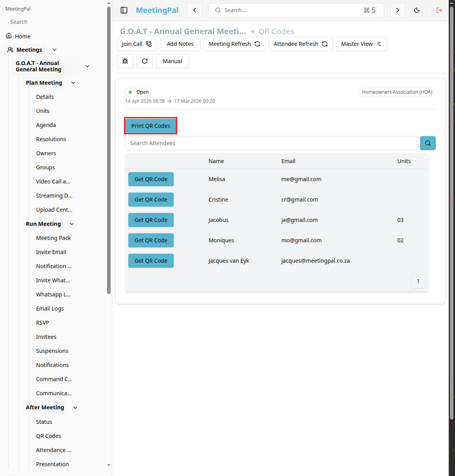Get QR Code for Moniques
The width and height of the screenshot is (455, 476).
151,240
